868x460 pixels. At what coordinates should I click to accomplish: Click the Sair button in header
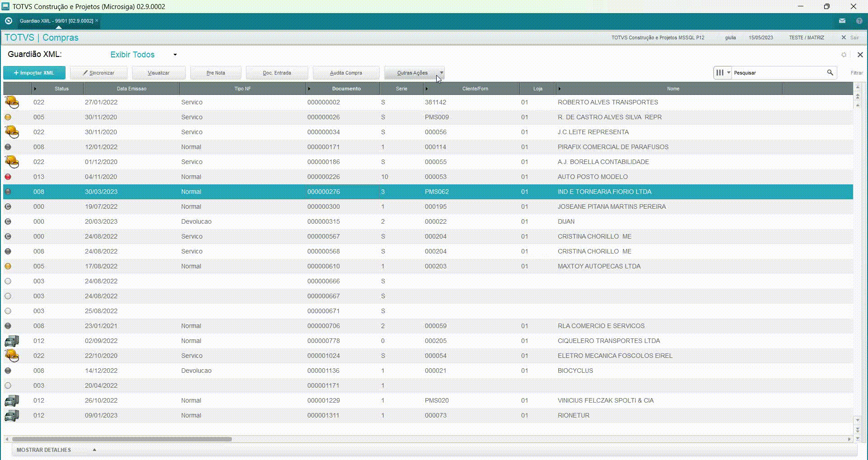[x=850, y=38]
